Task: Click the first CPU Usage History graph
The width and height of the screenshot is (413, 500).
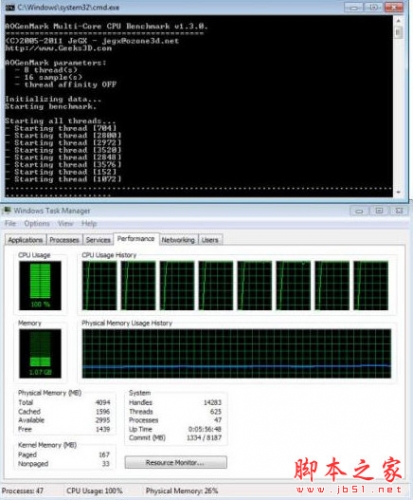Action: coord(99,286)
